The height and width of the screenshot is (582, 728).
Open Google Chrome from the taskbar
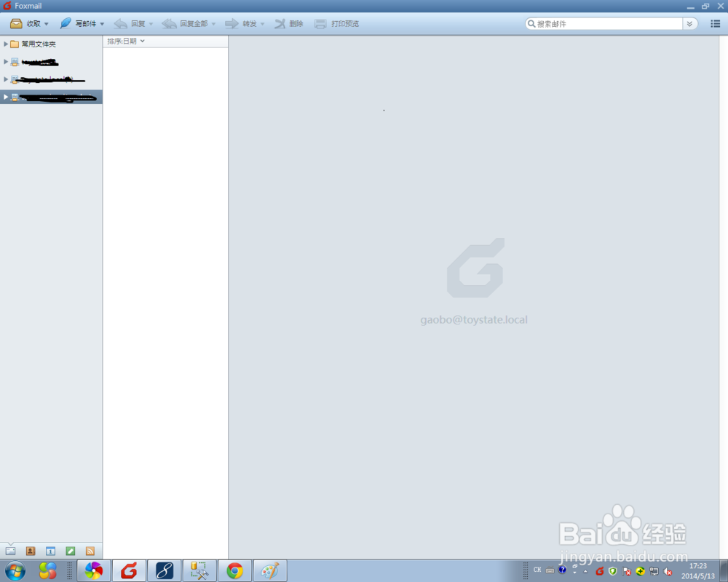(x=235, y=571)
